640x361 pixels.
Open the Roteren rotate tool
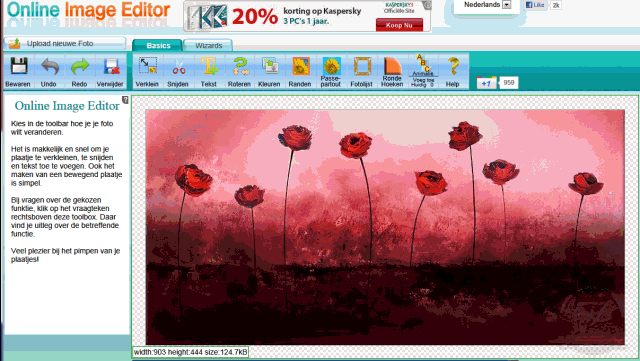pos(240,66)
